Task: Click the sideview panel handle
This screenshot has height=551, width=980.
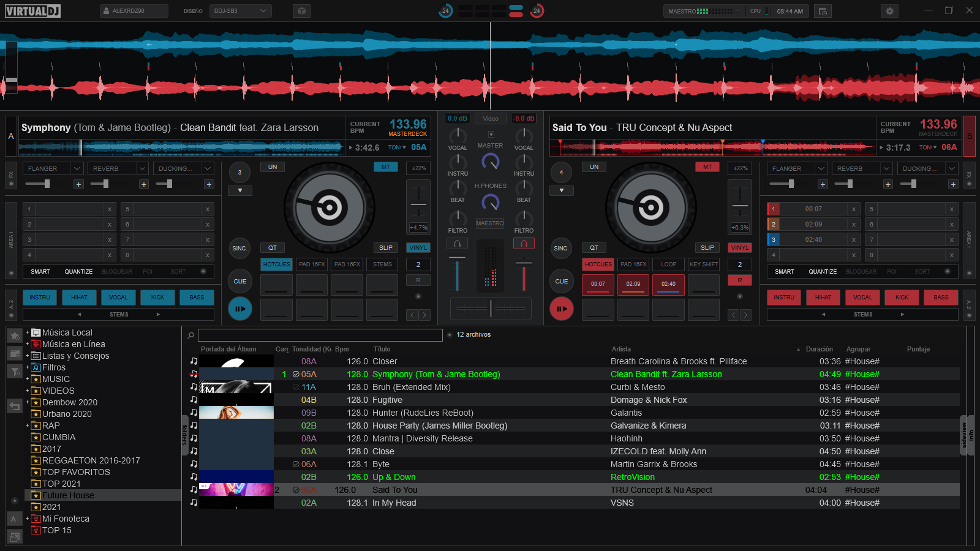Action: tap(963, 434)
